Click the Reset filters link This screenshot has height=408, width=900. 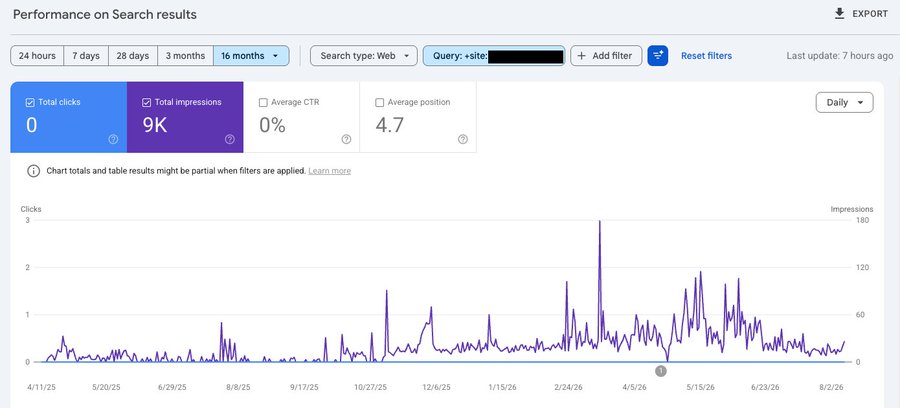(707, 56)
